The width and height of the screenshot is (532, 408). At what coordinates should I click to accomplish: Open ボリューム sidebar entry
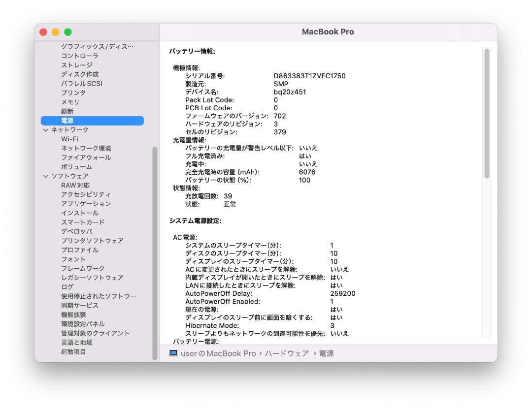pyautogui.click(x=76, y=167)
